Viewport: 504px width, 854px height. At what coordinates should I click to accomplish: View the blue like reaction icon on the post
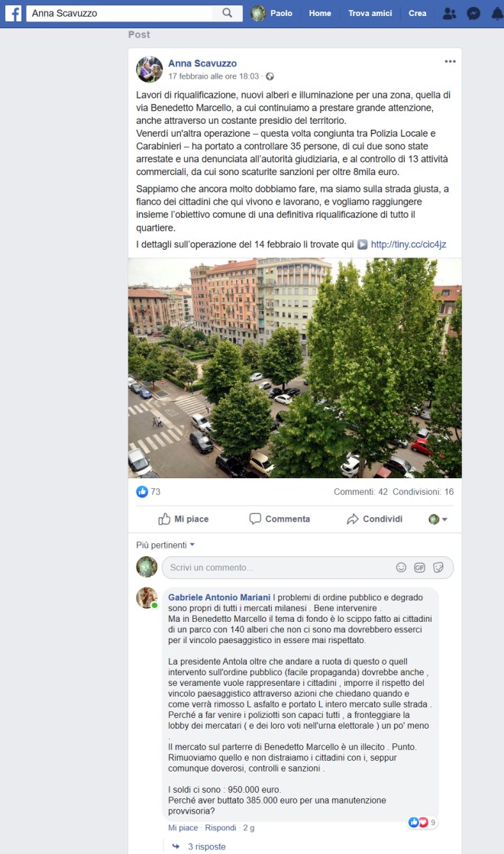coord(142,492)
